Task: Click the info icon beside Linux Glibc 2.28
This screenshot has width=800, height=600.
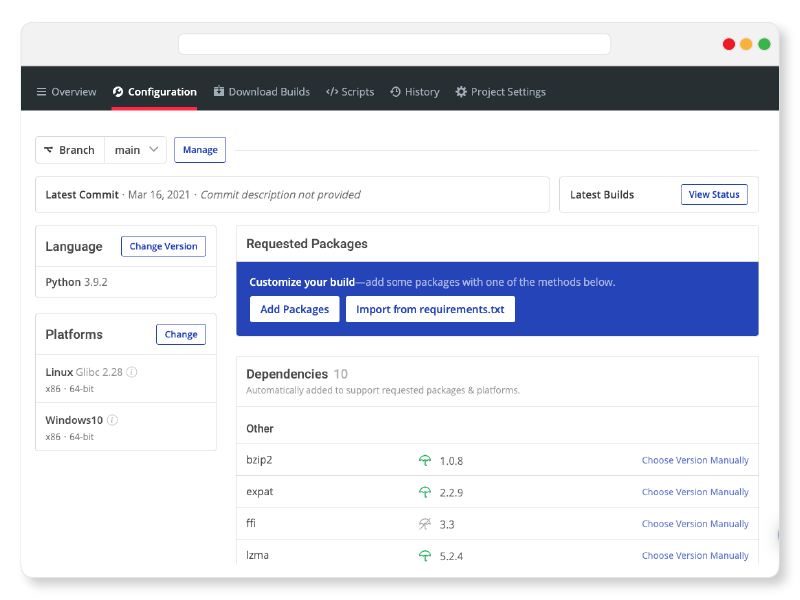Action: pos(132,372)
